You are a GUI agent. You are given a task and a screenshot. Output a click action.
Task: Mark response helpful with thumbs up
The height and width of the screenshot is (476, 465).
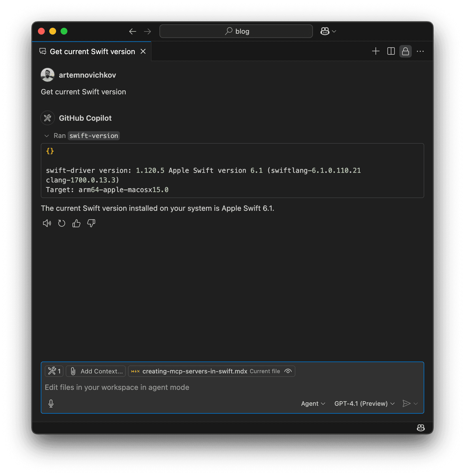coord(76,224)
